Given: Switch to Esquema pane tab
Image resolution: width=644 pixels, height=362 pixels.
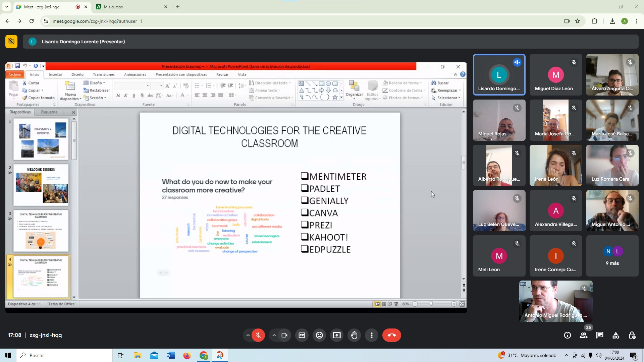Looking at the screenshot, I should pos(49,112).
